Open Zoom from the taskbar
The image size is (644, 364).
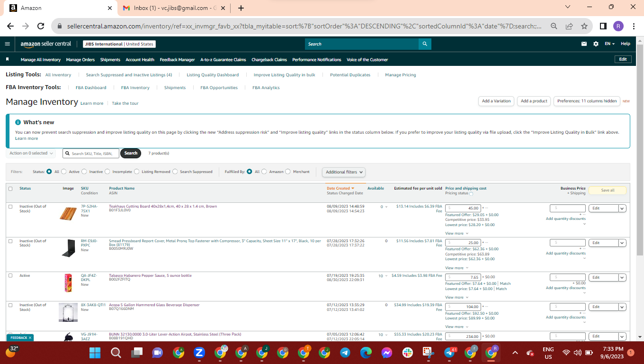pos(199,353)
